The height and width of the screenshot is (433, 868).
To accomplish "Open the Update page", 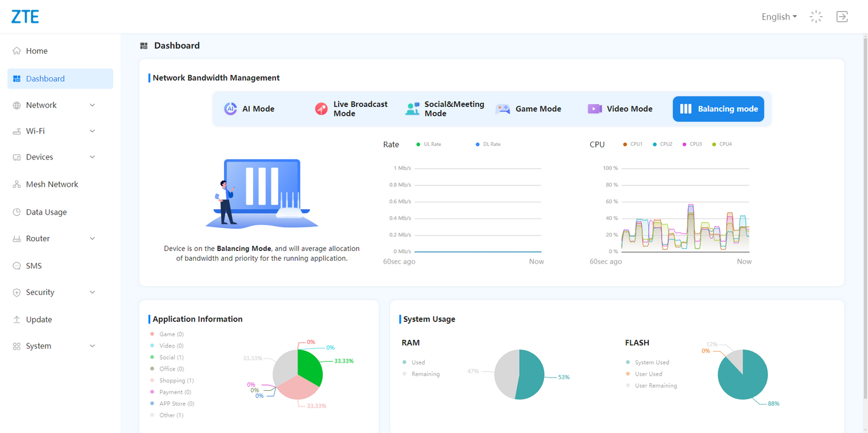I will tap(39, 320).
